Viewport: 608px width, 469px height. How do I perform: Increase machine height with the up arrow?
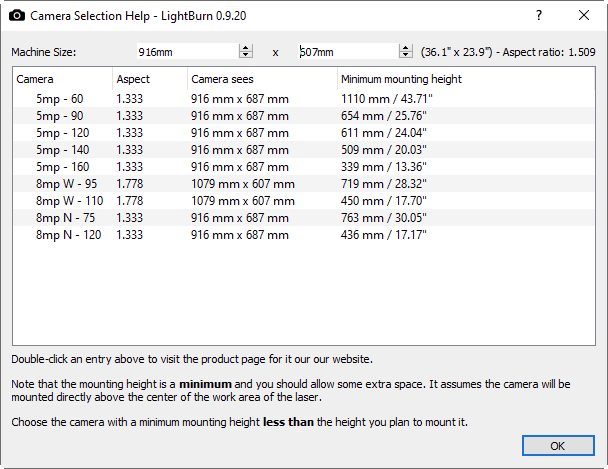pyautogui.click(x=406, y=48)
